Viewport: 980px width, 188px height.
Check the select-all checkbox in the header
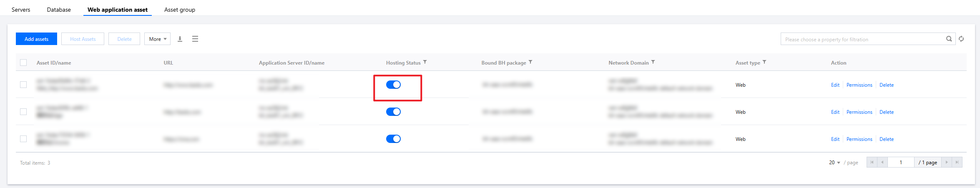click(23, 63)
